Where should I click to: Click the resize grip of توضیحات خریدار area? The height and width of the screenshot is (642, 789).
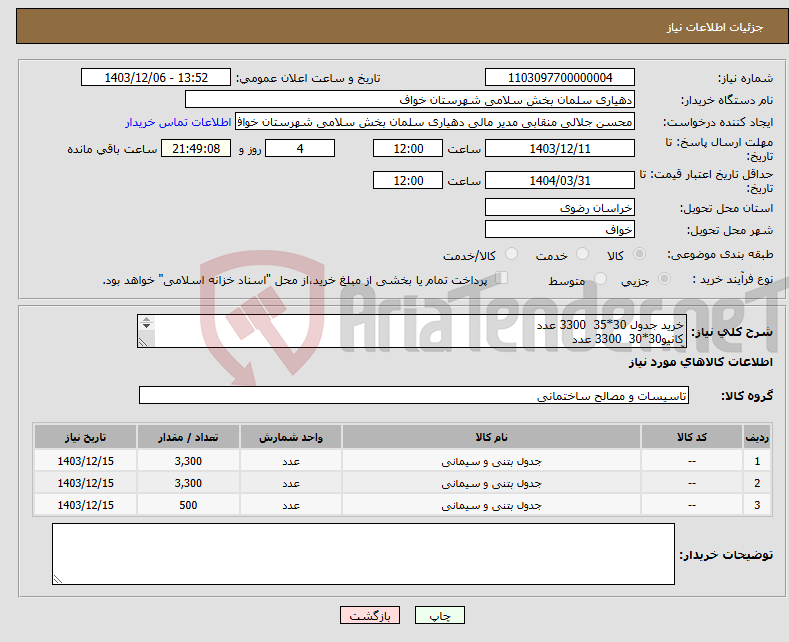[57, 579]
